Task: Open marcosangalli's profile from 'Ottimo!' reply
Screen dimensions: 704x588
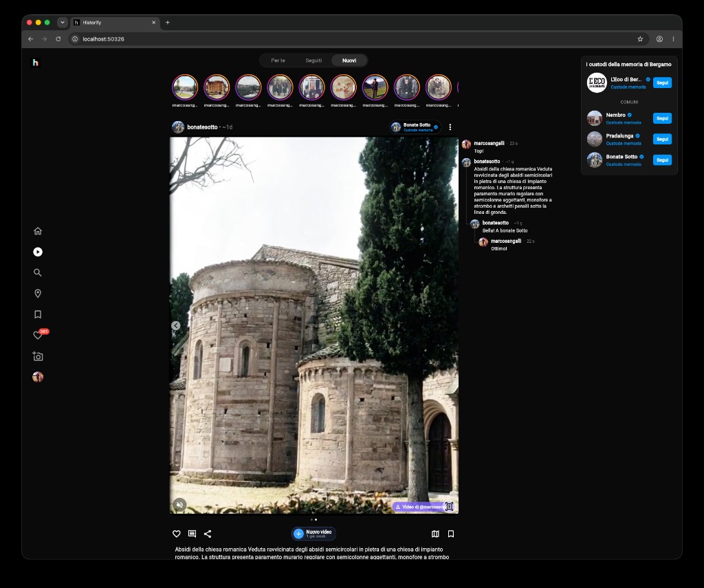Action: point(506,241)
